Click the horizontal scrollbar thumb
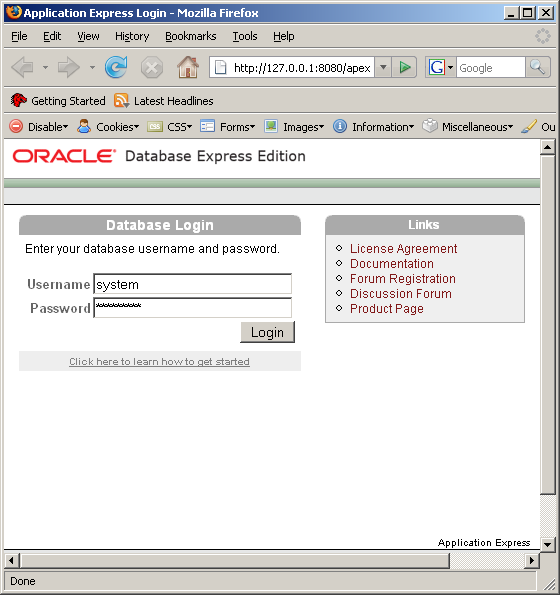The width and height of the screenshot is (560, 595). [x=235, y=560]
